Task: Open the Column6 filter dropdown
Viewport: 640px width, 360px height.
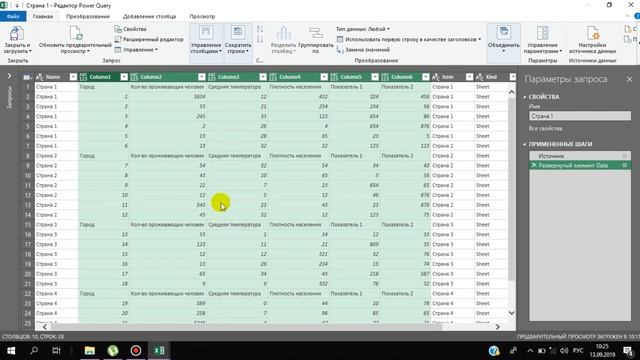Action: 426,77
